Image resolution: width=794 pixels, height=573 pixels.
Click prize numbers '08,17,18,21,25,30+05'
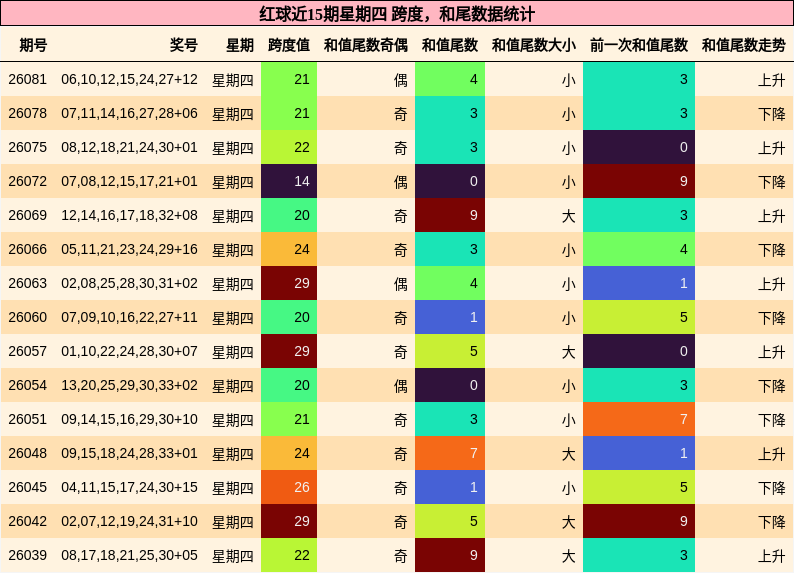click(129, 555)
